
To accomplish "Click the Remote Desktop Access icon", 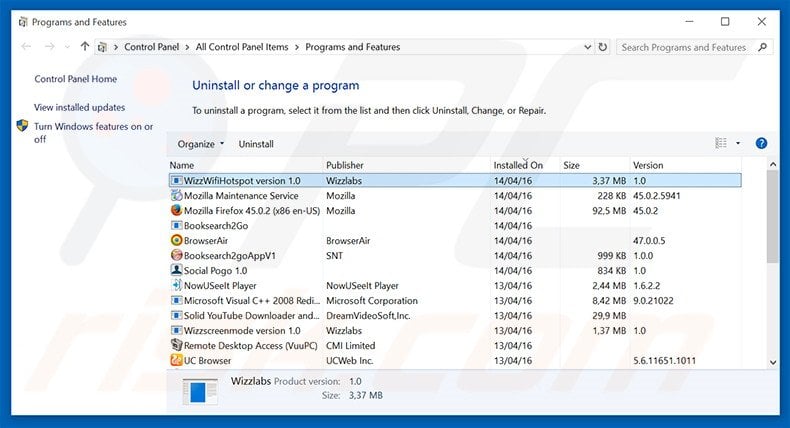I will (176, 345).
